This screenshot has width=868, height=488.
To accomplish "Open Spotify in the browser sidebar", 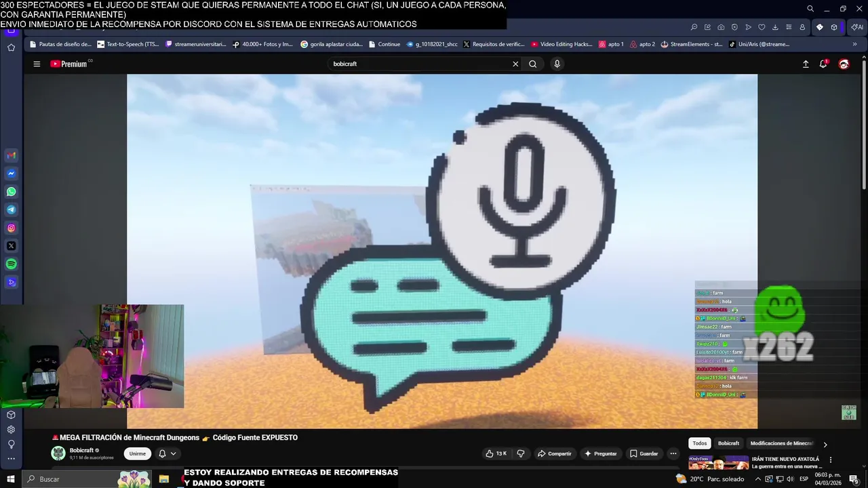I will [x=11, y=264].
